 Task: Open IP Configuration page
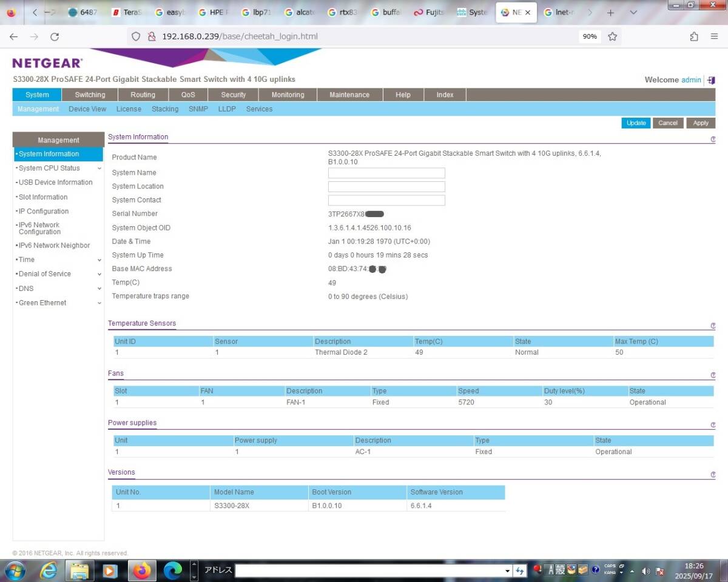pos(43,212)
